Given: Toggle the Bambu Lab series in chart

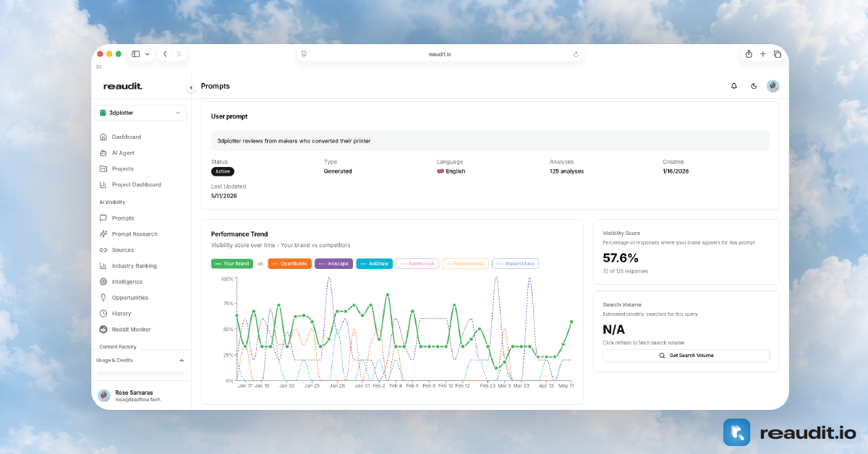Looking at the screenshot, I should 417,264.
